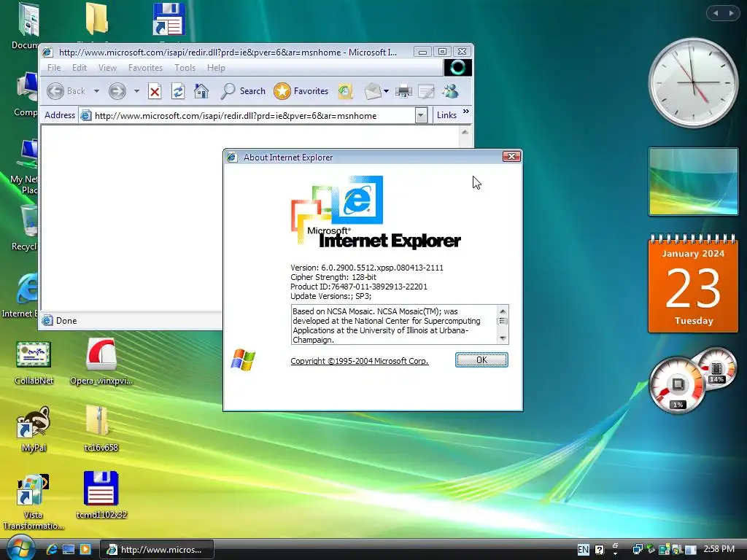The image size is (747, 560).
Task: Select the MyPal raccoon desktop icon
Action: pos(34,429)
